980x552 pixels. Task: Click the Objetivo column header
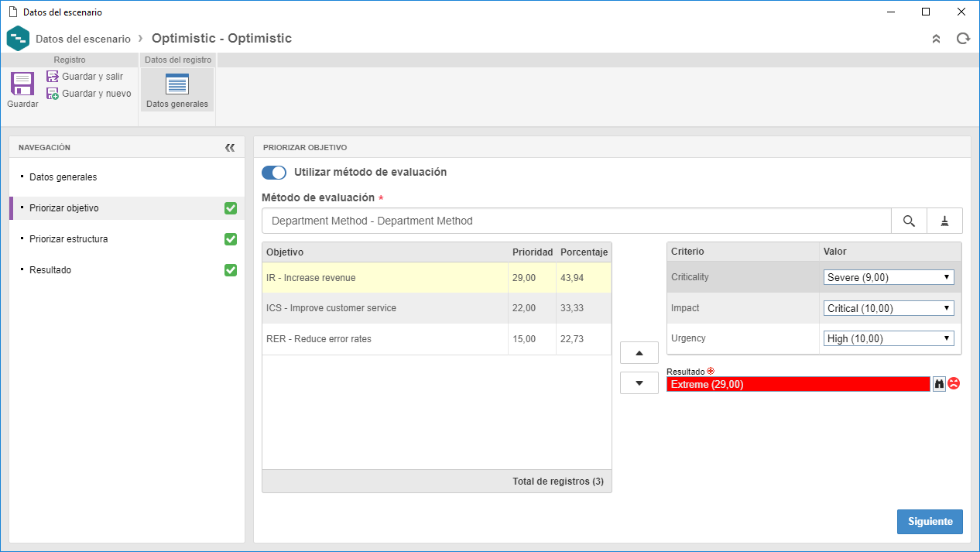[x=385, y=252]
